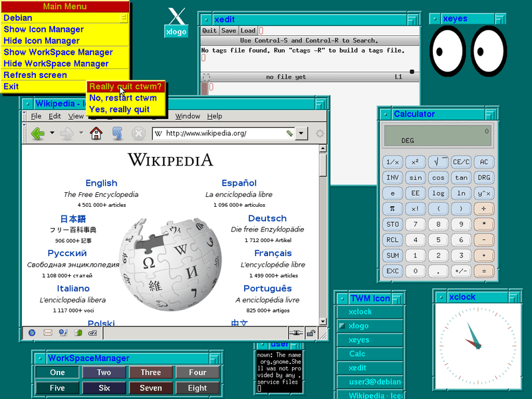The width and height of the screenshot is (532, 399).
Task: Open the Back history dropdown arrow
Action: [x=52, y=132]
